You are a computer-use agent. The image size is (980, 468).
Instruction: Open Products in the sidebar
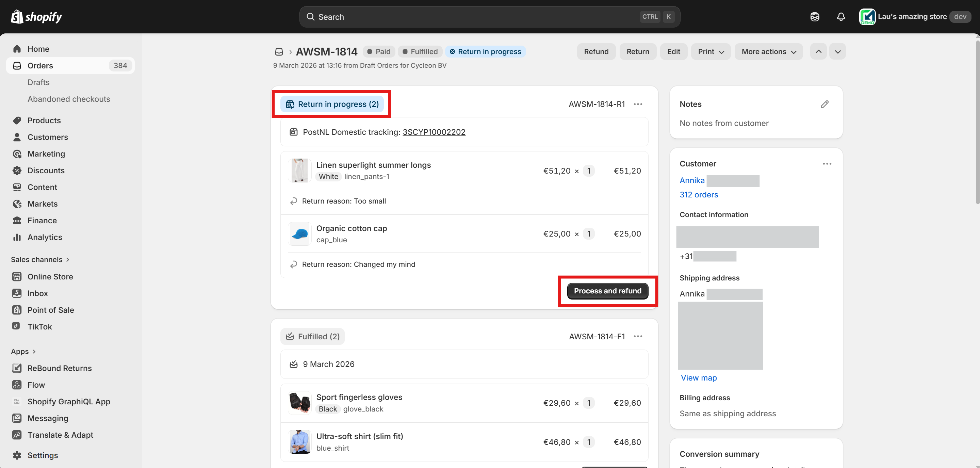[44, 120]
